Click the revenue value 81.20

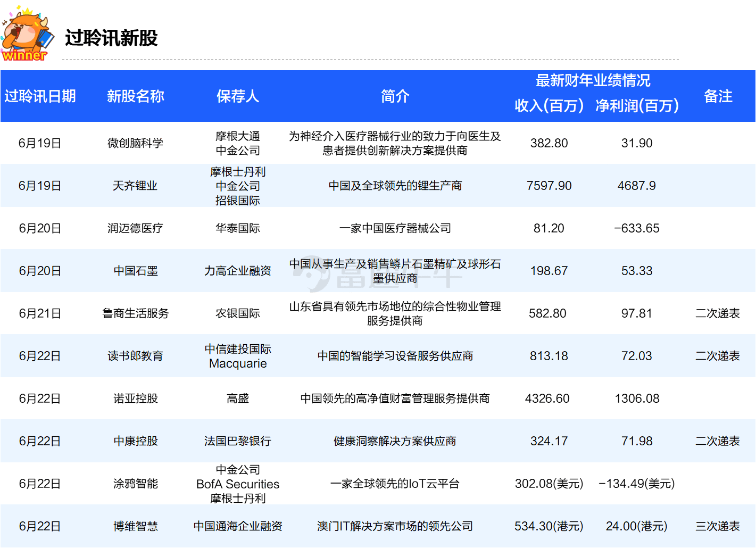pyautogui.click(x=549, y=228)
